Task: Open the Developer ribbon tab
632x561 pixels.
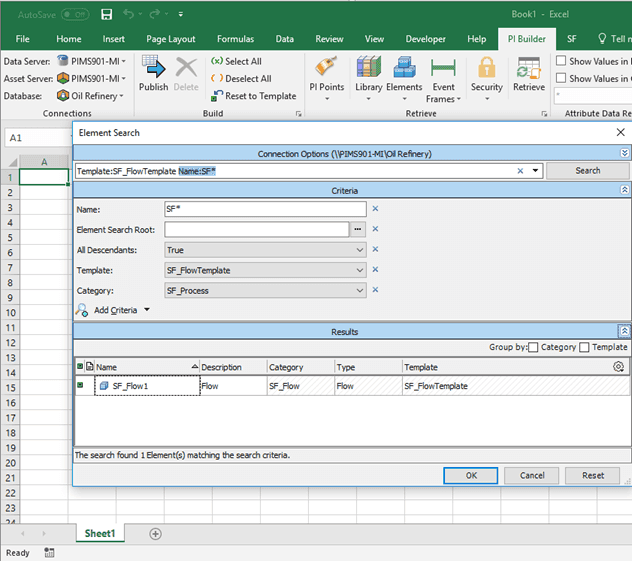Action: pos(425,39)
